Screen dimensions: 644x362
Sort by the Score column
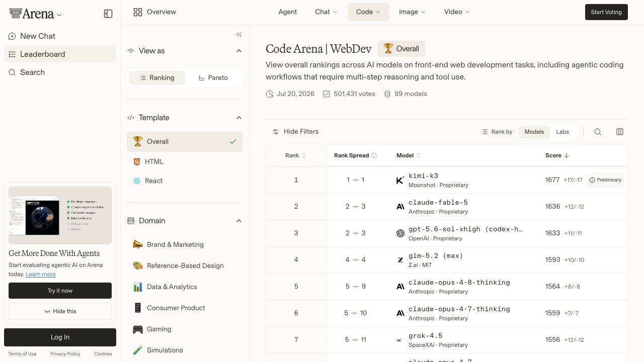coord(557,155)
